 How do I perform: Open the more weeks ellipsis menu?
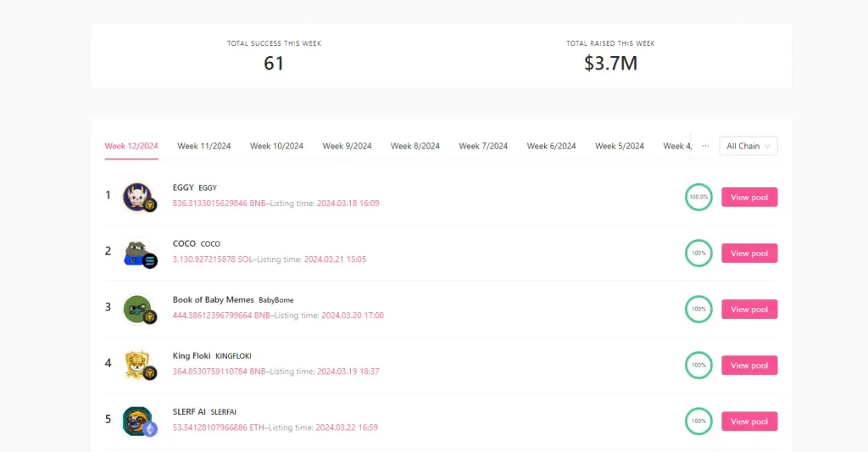click(x=705, y=146)
